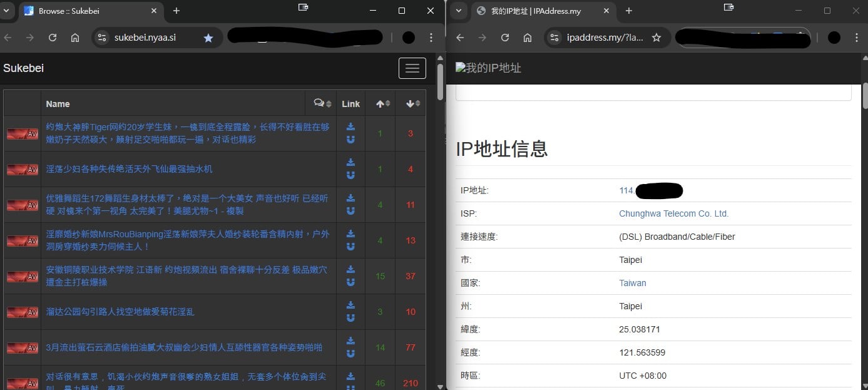Select the latitude value 25.038171

pos(640,329)
